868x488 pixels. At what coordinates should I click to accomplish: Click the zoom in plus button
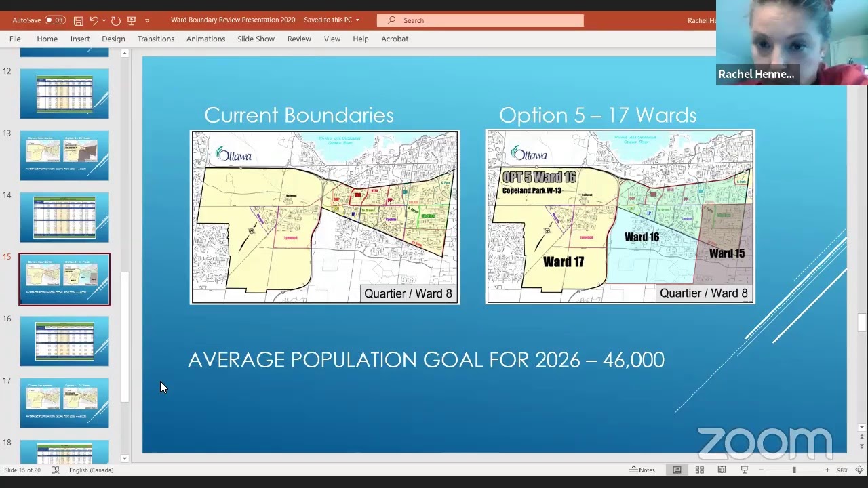point(827,470)
